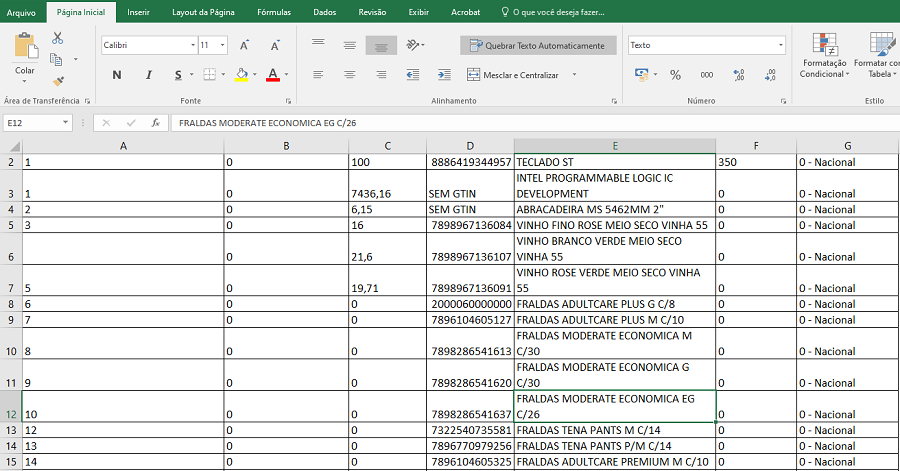Viewport: 900px width, 471px height.
Task: Open underline style dropdown arrow
Action: click(191, 75)
